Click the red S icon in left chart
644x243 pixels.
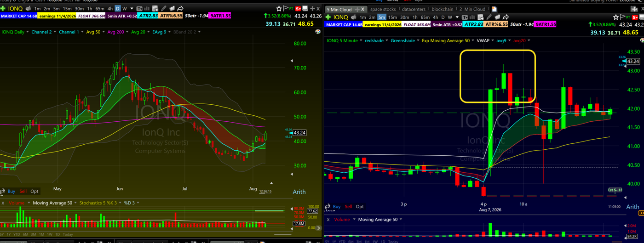[298, 8]
